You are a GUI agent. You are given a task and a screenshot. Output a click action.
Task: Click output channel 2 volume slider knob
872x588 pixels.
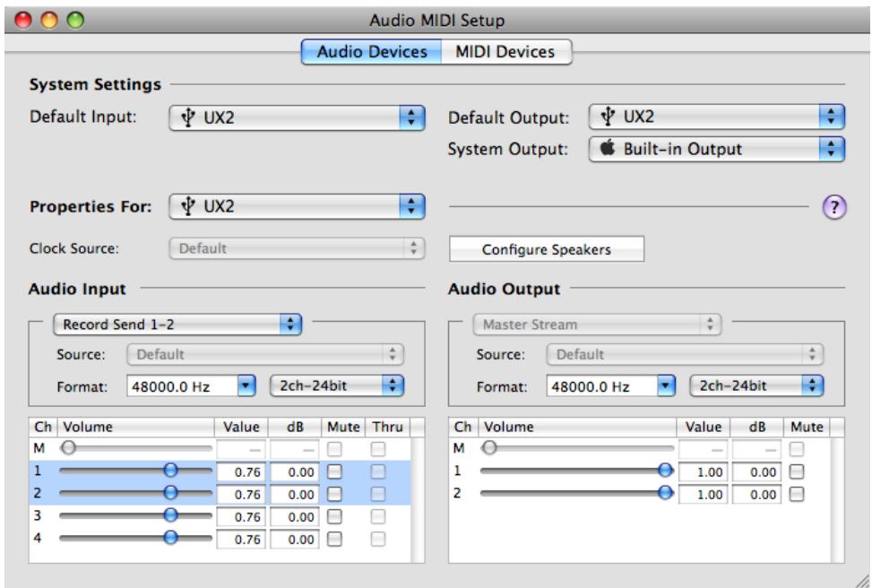pyautogui.click(x=665, y=492)
